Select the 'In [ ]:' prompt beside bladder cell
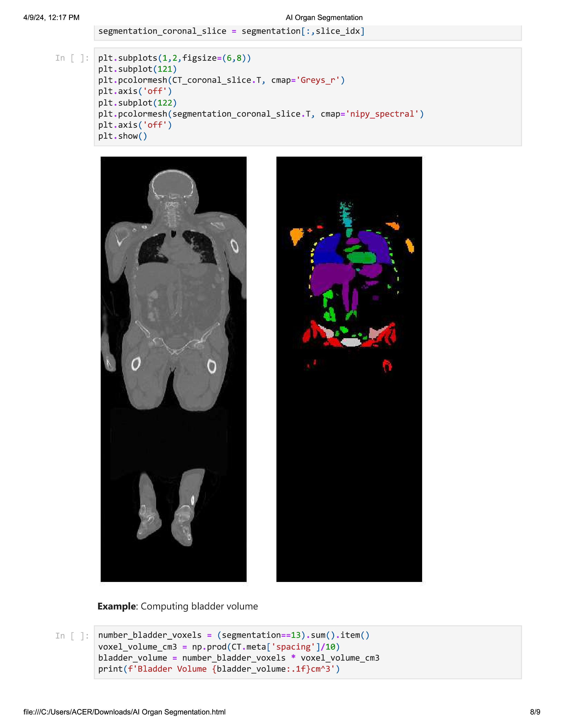Viewport: 563px width, 728px height. point(72,636)
